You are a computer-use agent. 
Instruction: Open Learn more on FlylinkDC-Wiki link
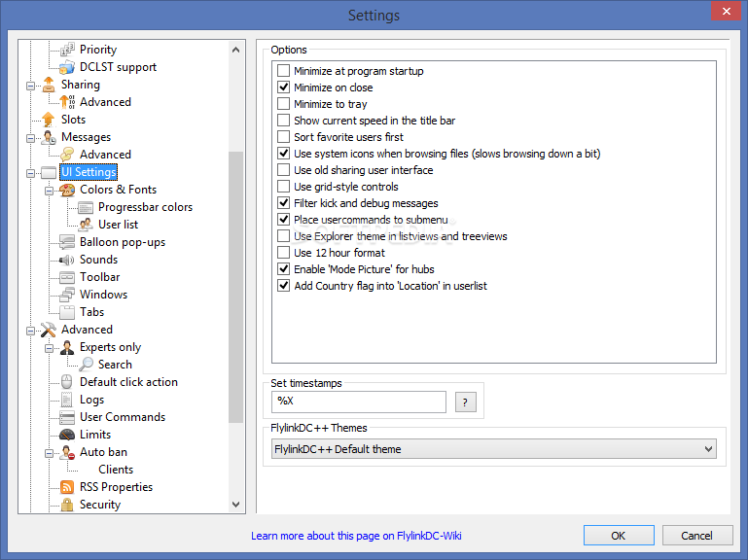click(356, 536)
